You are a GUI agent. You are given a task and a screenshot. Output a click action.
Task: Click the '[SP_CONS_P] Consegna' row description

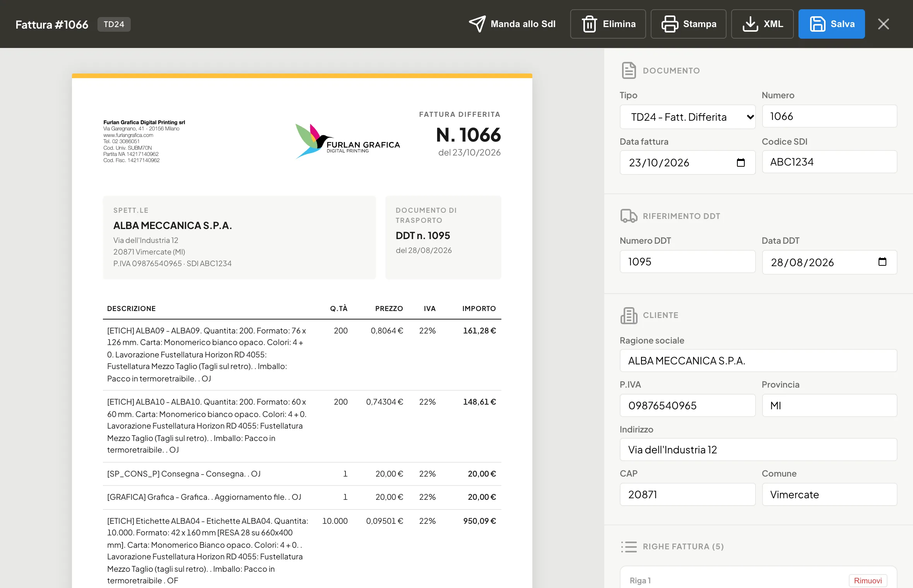pos(184,474)
